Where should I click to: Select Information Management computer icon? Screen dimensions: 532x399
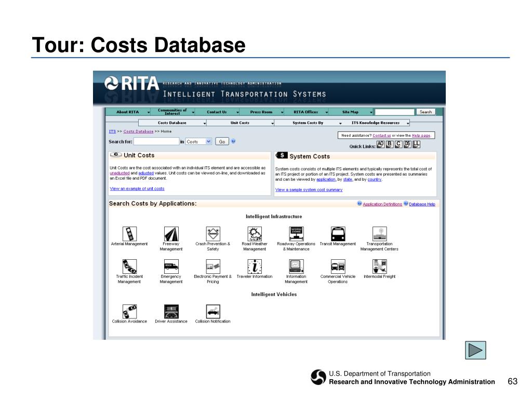pyautogui.click(x=296, y=267)
